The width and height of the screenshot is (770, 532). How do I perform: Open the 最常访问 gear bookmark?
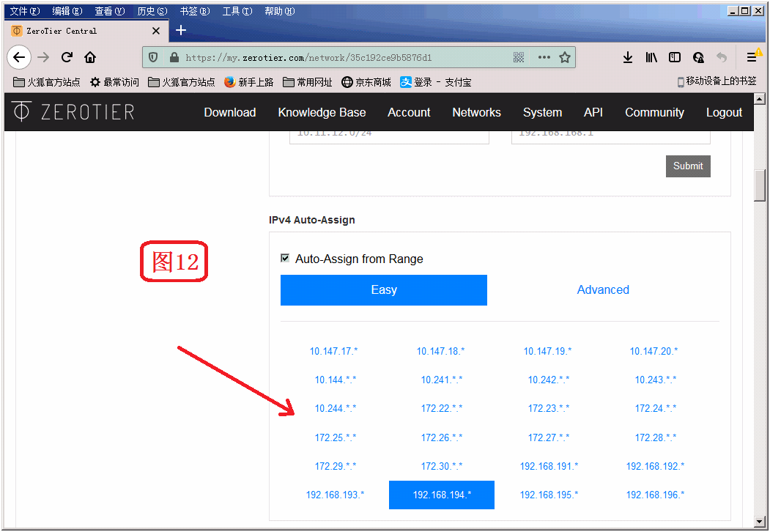tap(114, 82)
